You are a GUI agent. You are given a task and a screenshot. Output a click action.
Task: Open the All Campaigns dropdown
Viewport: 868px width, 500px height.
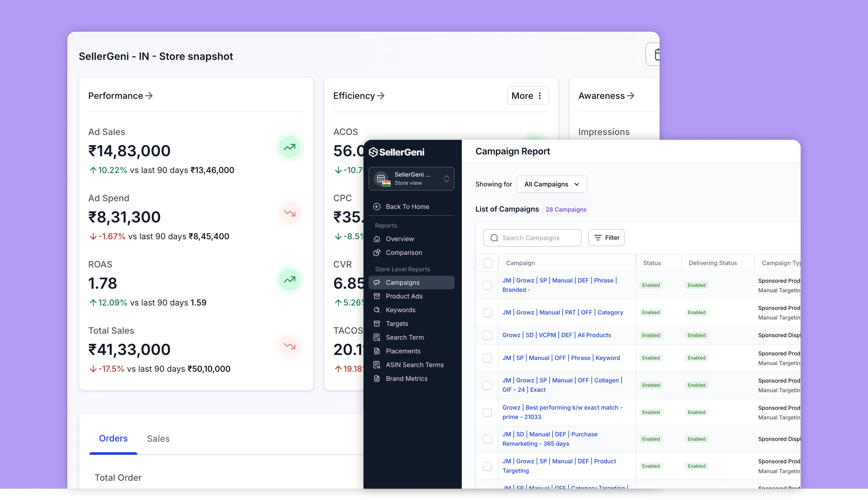(552, 184)
